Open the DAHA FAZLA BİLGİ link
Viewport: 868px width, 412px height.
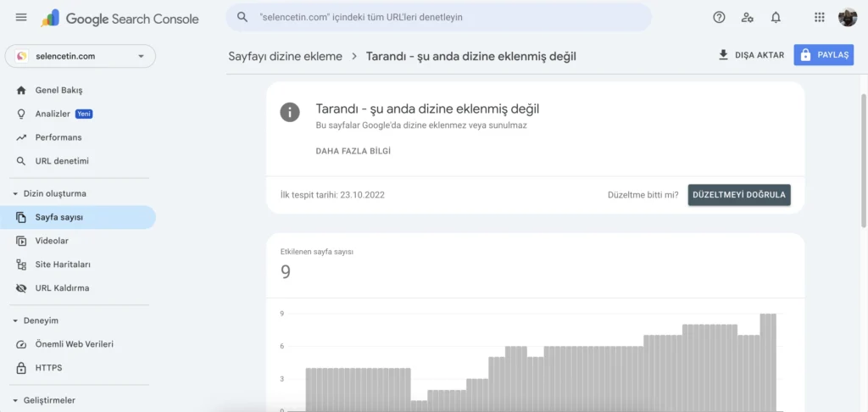(353, 151)
